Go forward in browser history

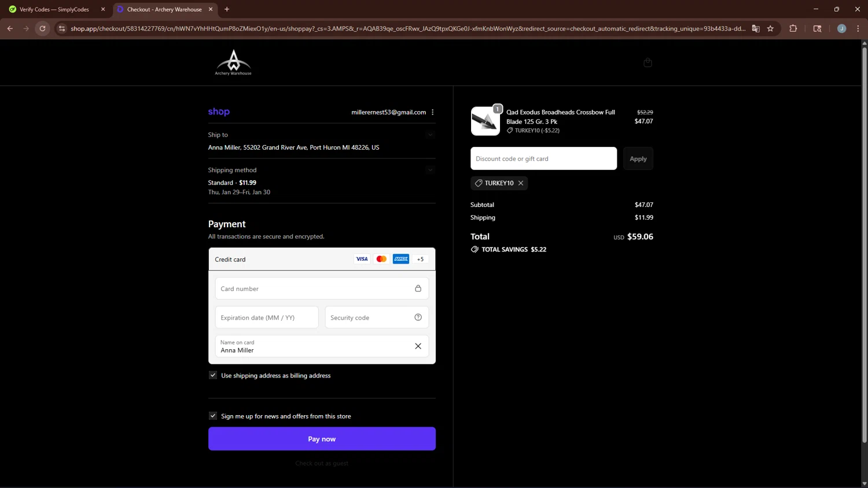pos(26,28)
